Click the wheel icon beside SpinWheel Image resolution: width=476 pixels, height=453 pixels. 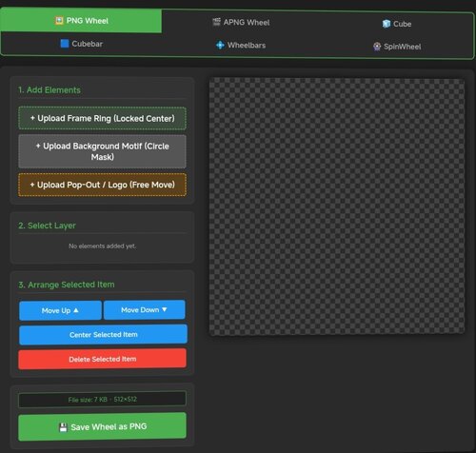coord(377,47)
